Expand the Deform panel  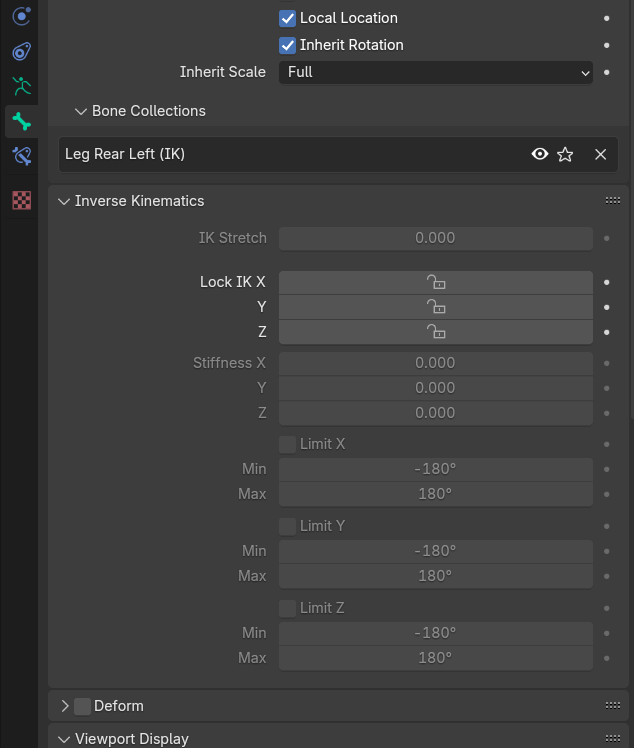point(65,706)
